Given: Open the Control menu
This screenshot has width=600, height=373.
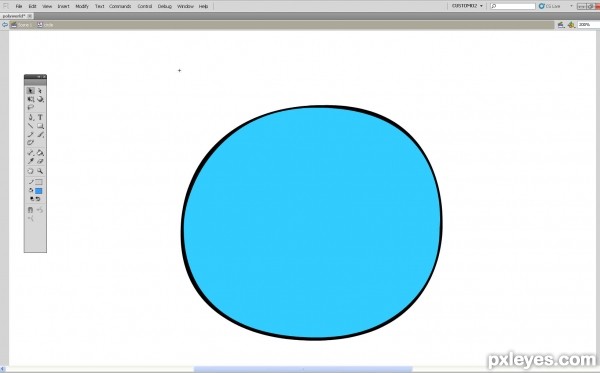Looking at the screenshot, I should pos(145,7).
